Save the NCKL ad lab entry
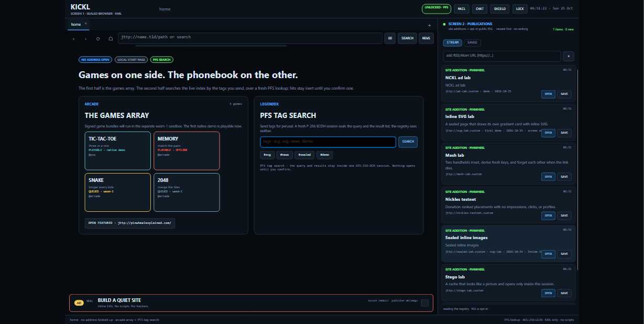The image size is (644, 324). (x=564, y=94)
